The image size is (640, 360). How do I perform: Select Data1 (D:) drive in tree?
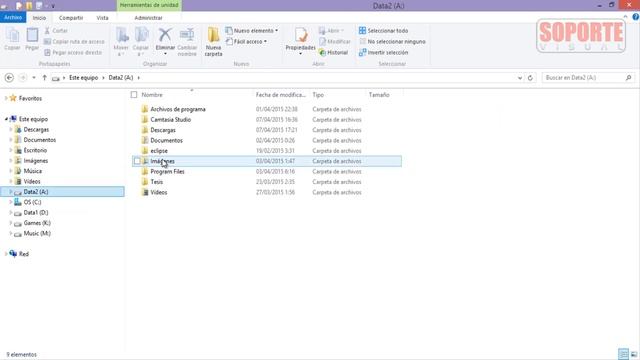[x=36, y=213]
